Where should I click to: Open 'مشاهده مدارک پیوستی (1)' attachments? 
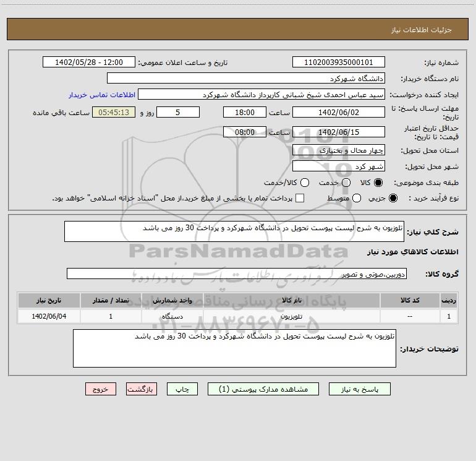263,389
